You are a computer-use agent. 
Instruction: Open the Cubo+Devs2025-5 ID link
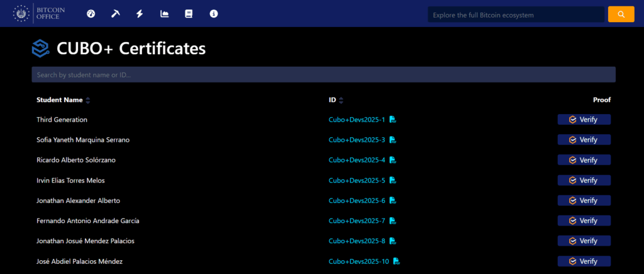pos(357,180)
